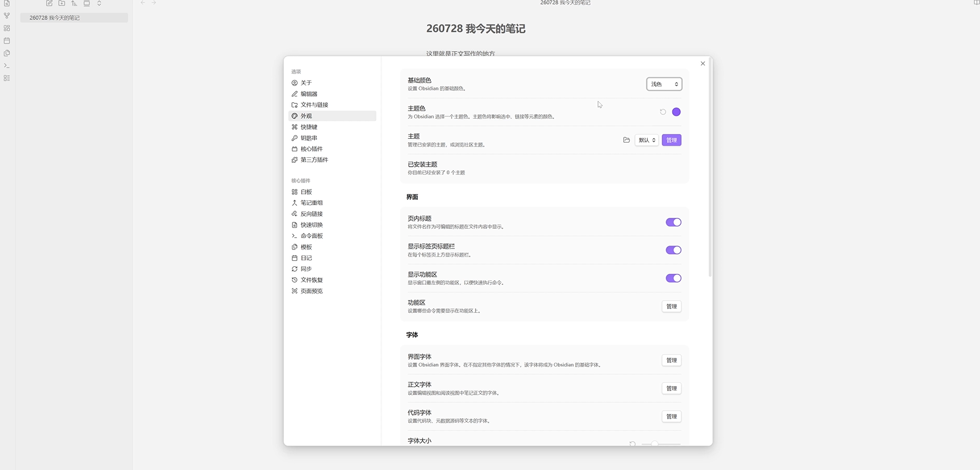Viewport: 980px width, 470px height.
Task: Open the 基础颜色 dropdown showing 浅色
Action: 664,84
